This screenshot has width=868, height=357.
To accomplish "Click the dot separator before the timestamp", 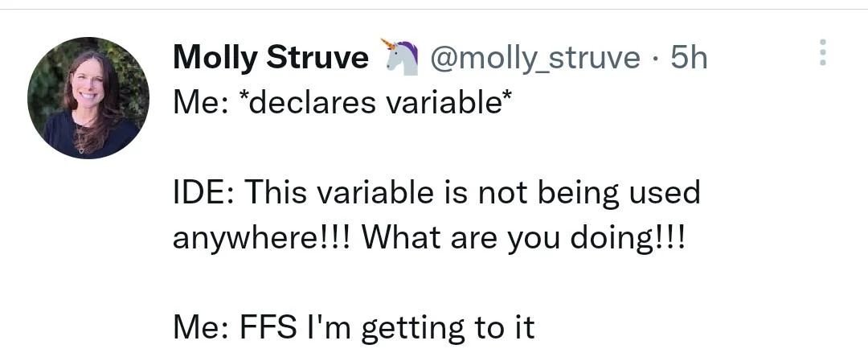I will [x=655, y=57].
